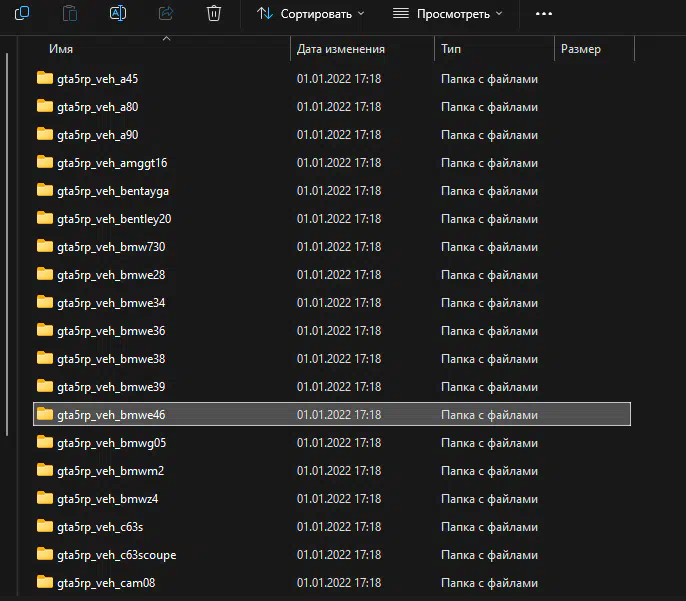Viewport: 686px width, 601px height.
Task: Click the folder icon next to gta5rp_veh_a45
Action: point(44,78)
